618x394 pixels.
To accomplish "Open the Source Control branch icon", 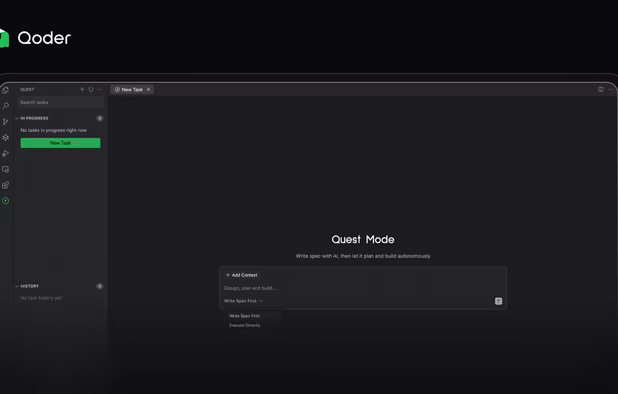I will (x=6, y=121).
